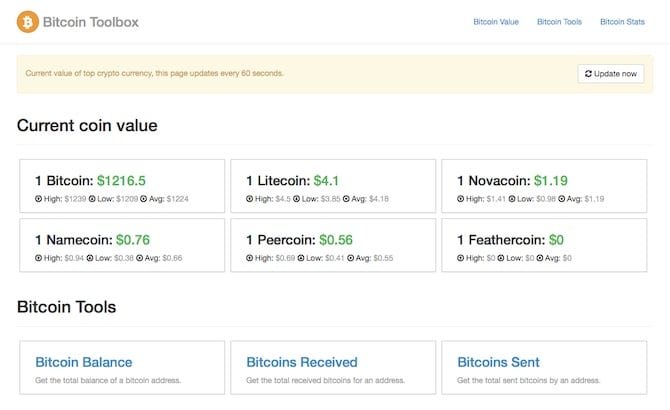The height and width of the screenshot is (410, 670).
Task: Click the page updates every 60 seconds notice
Action: click(x=155, y=73)
